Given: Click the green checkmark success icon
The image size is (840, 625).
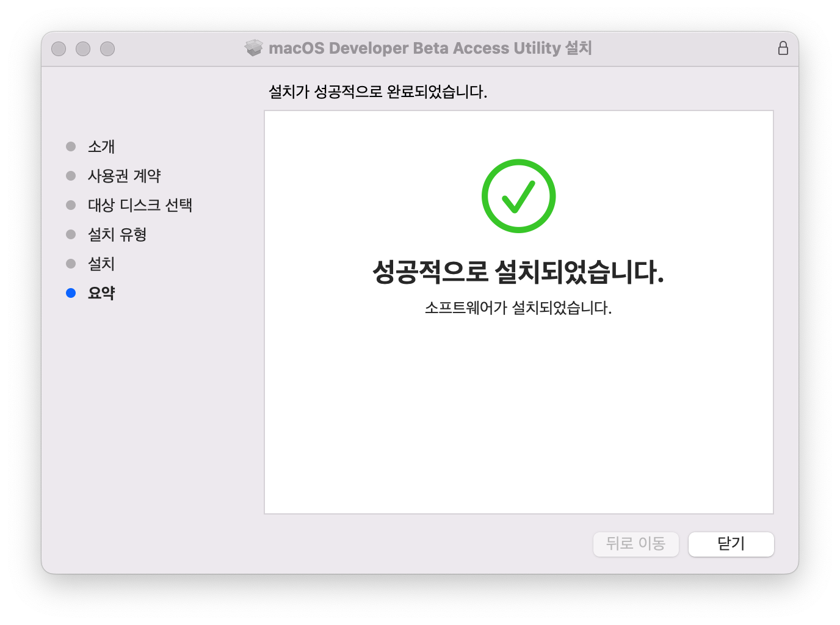Looking at the screenshot, I should [x=518, y=196].
